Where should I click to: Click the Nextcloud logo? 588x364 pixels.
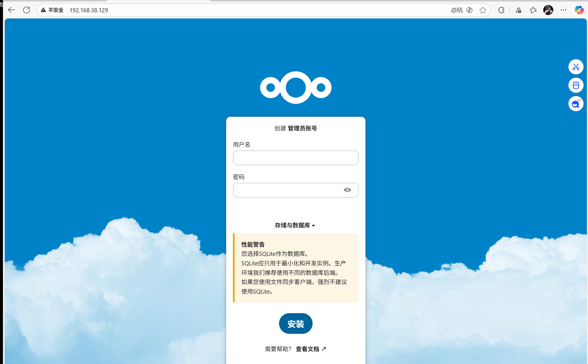point(296,87)
